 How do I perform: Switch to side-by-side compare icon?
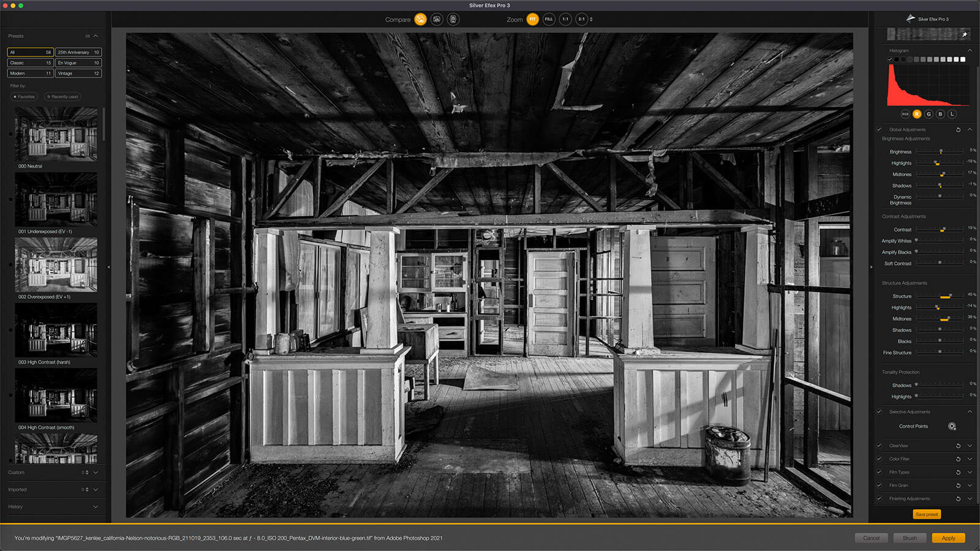pyautogui.click(x=453, y=20)
